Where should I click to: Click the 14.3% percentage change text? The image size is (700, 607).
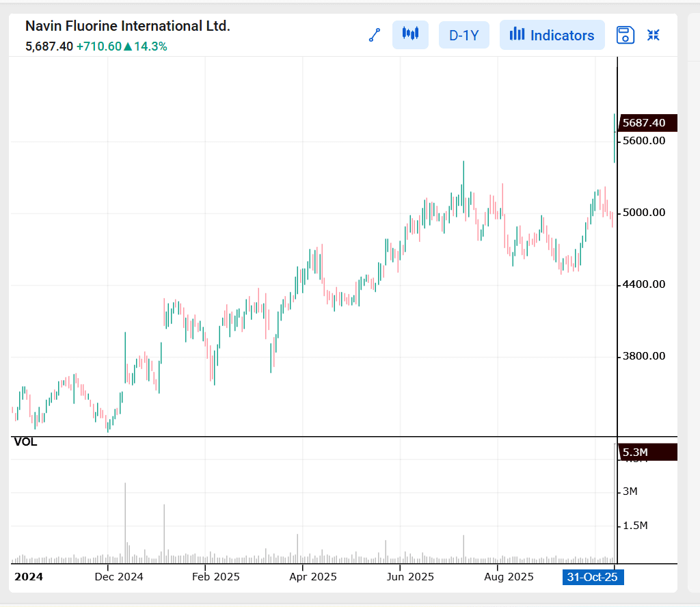(x=150, y=46)
